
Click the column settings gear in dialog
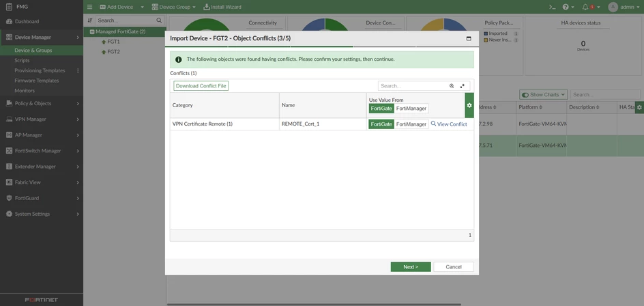click(x=469, y=105)
